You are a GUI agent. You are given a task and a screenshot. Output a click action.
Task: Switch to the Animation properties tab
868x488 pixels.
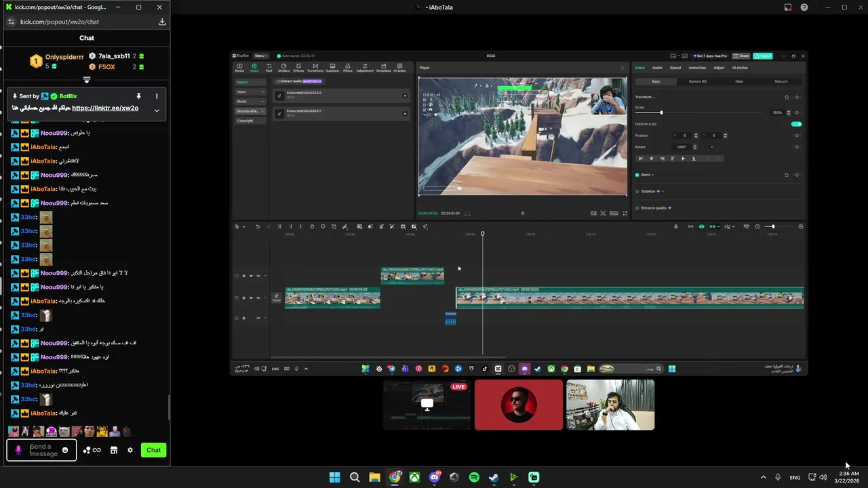(x=697, y=68)
